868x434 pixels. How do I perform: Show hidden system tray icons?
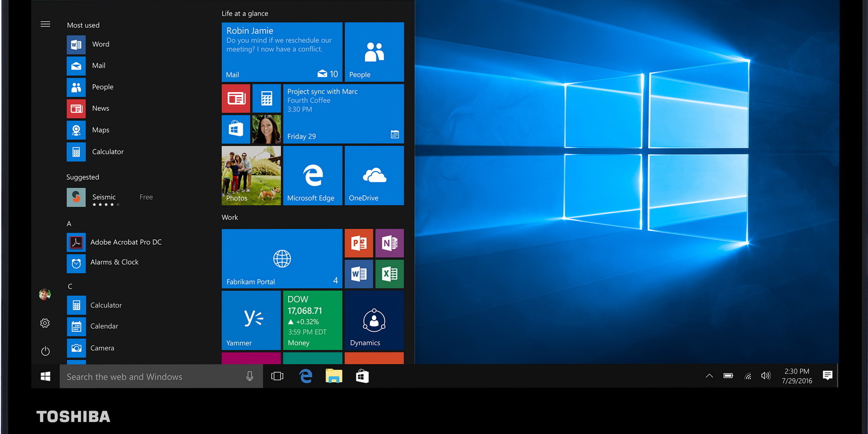pos(709,376)
